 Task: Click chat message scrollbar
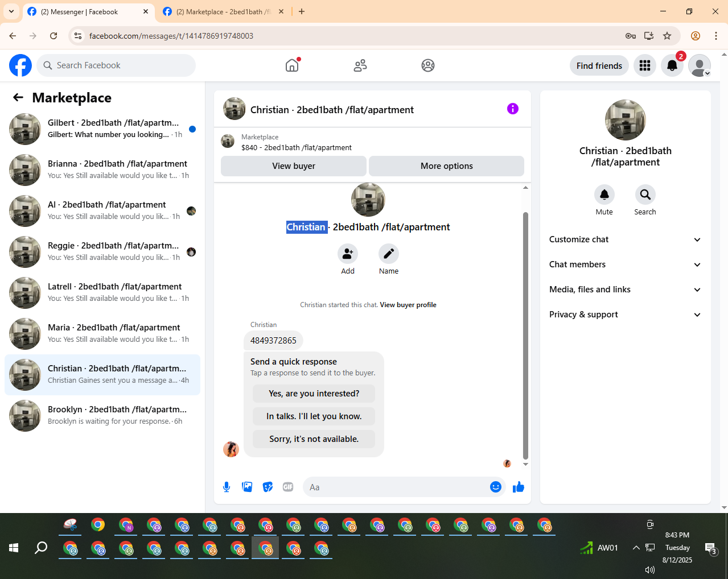click(x=525, y=336)
